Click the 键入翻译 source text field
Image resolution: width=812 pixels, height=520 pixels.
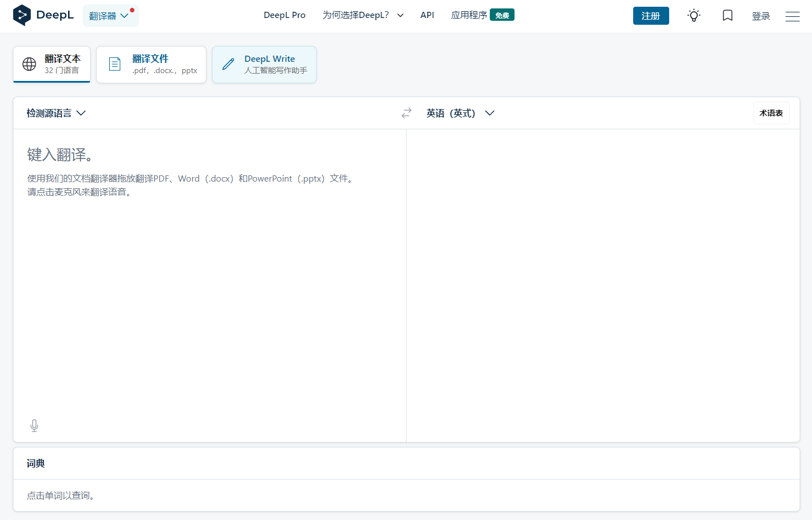210,286
